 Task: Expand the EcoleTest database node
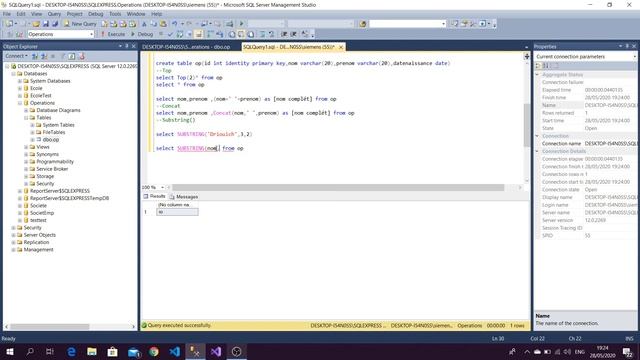(20, 96)
